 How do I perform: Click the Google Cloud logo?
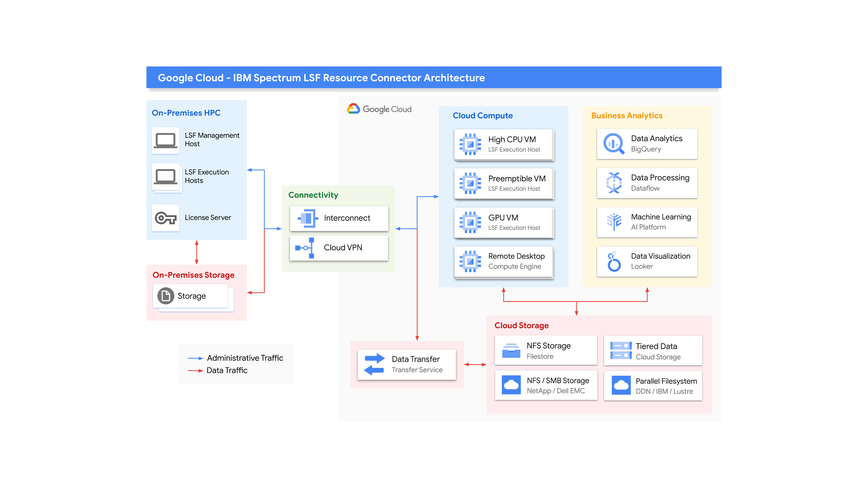[379, 109]
